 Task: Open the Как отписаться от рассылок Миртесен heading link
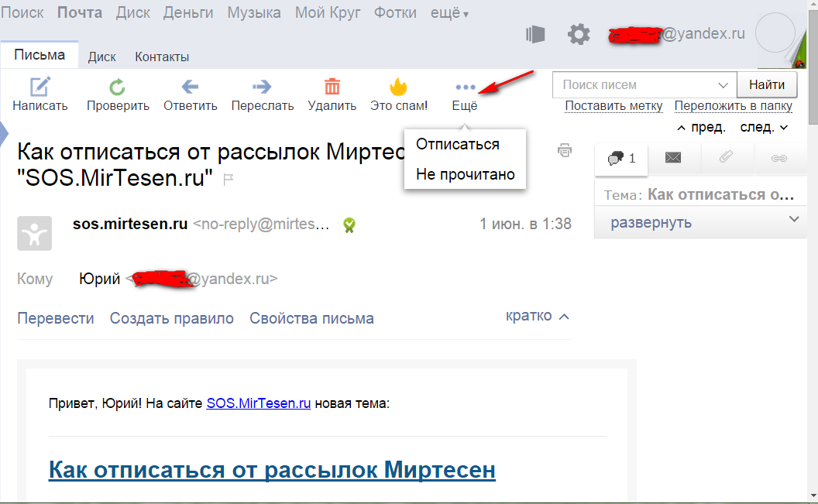272,470
